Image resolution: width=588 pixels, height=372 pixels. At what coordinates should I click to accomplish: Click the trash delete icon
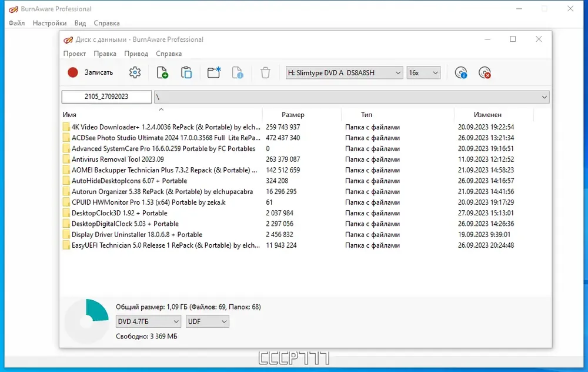265,72
